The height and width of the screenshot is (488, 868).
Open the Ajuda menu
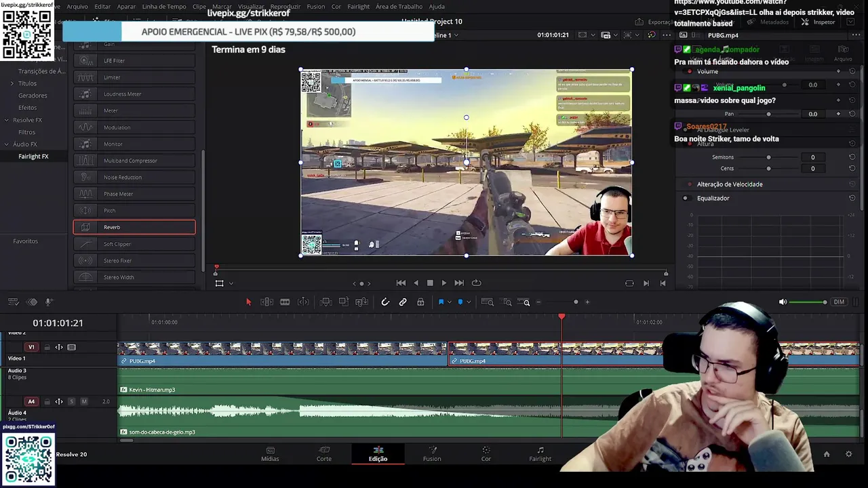pyautogui.click(x=437, y=7)
